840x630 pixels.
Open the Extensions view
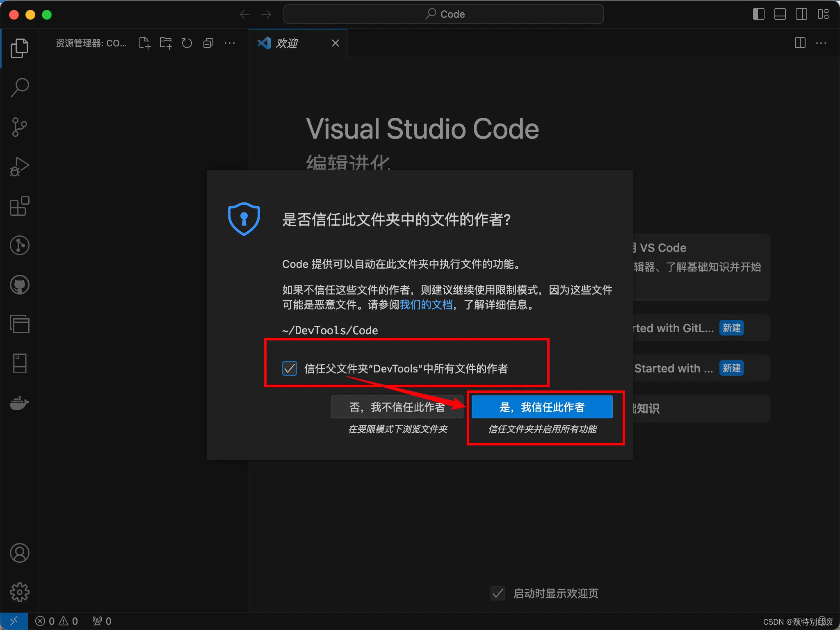click(x=19, y=206)
